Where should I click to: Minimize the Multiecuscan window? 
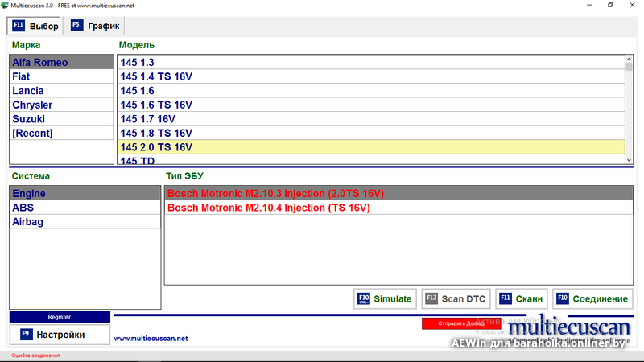pyautogui.click(x=589, y=6)
